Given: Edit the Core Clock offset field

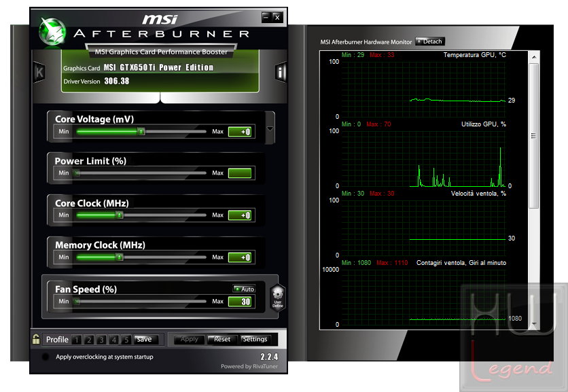Looking at the screenshot, I should [240, 215].
